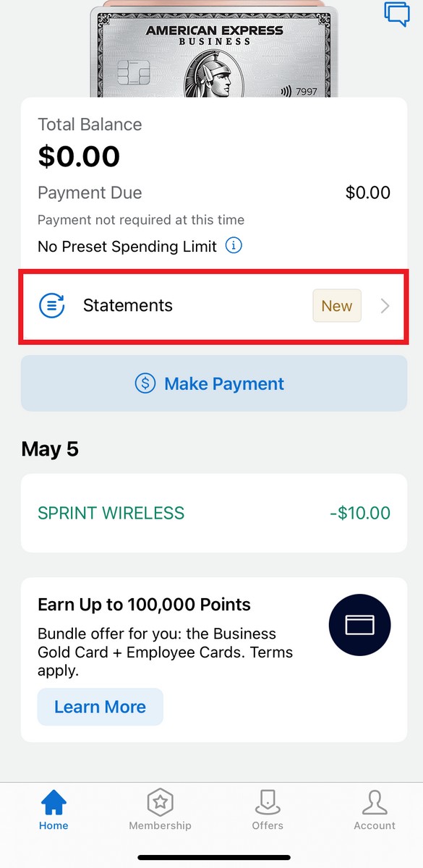Tap the Offers bell icon
The height and width of the screenshot is (868, 423).
click(268, 801)
